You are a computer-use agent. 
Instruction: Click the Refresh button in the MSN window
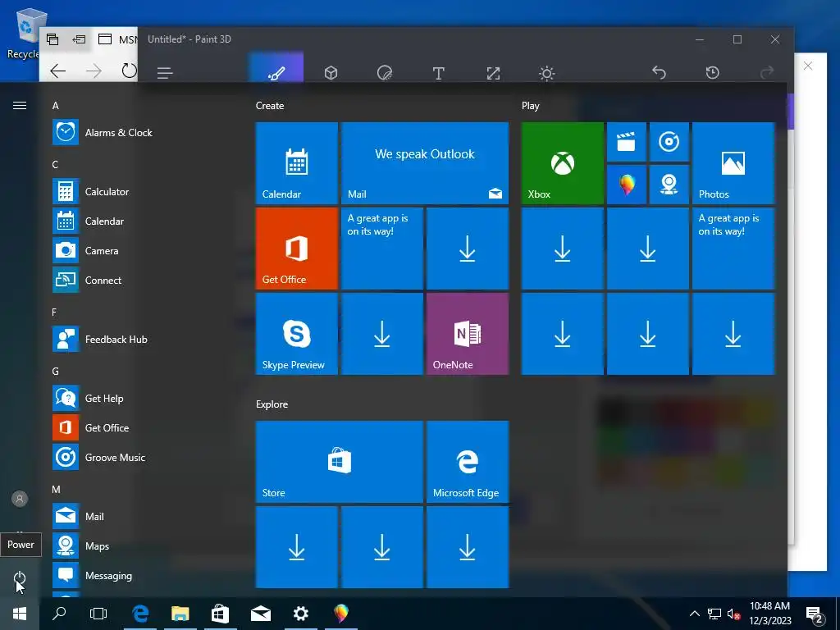tap(129, 71)
